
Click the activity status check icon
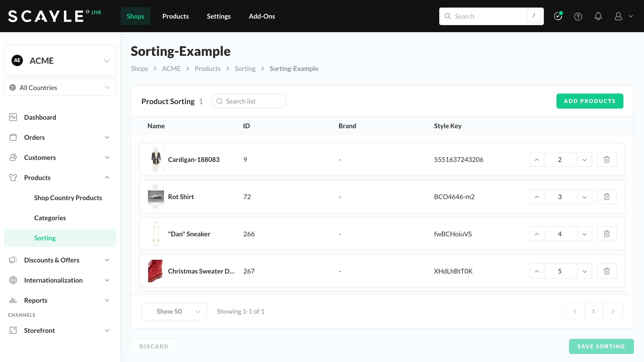[558, 16]
